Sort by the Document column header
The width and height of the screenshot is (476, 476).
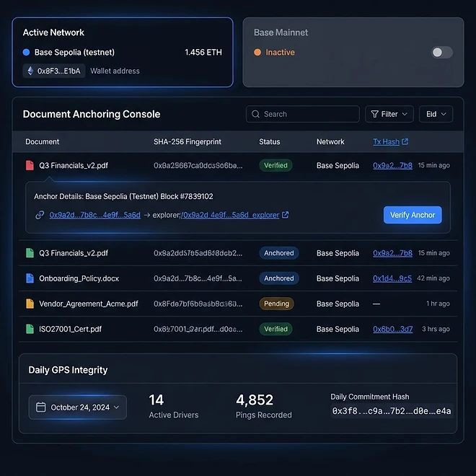click(x=43, y=142)
